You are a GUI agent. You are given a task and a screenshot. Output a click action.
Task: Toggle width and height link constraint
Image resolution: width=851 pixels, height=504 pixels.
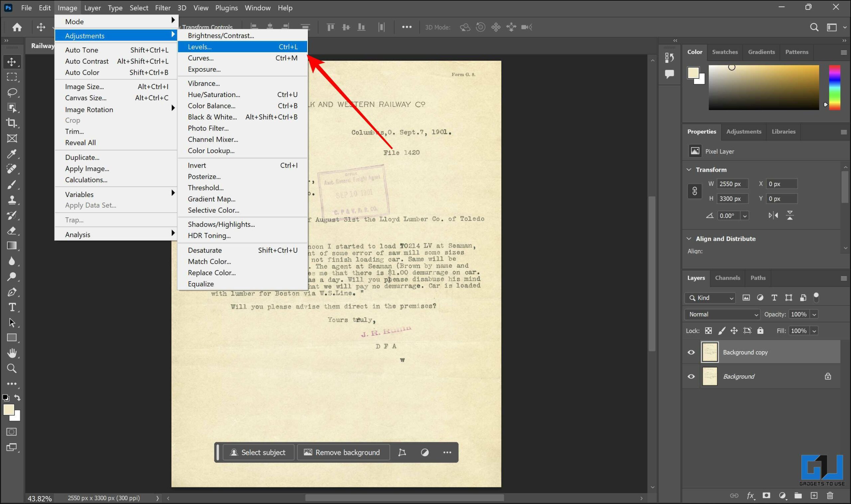click(694, 191)
